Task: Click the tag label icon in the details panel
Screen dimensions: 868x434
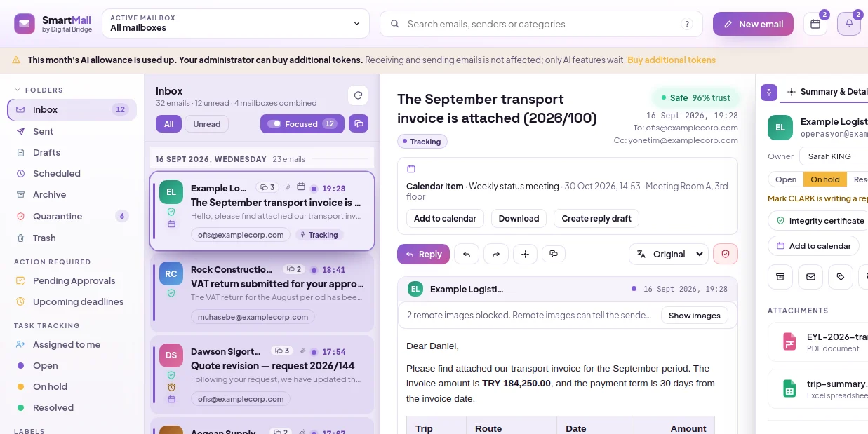Action: tap(841, 277)
